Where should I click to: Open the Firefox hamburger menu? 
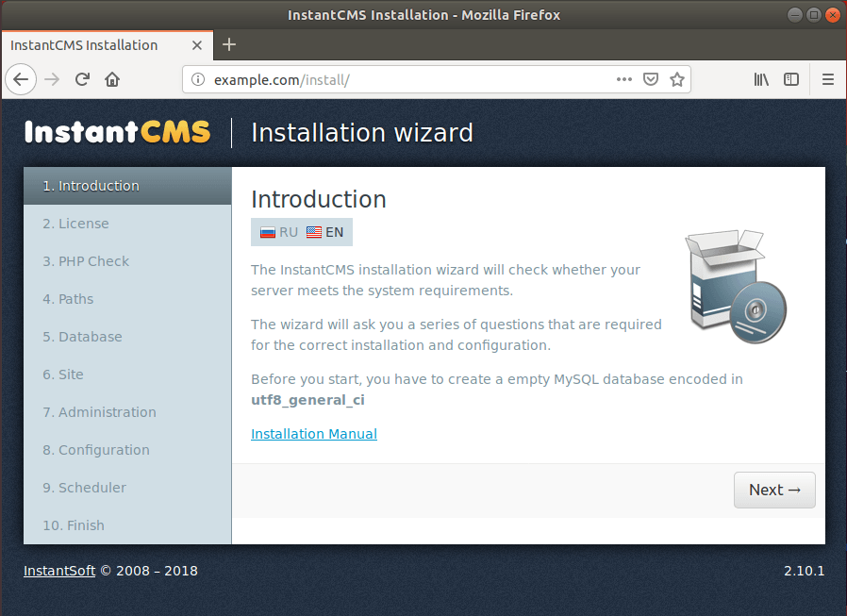point(828,80)
